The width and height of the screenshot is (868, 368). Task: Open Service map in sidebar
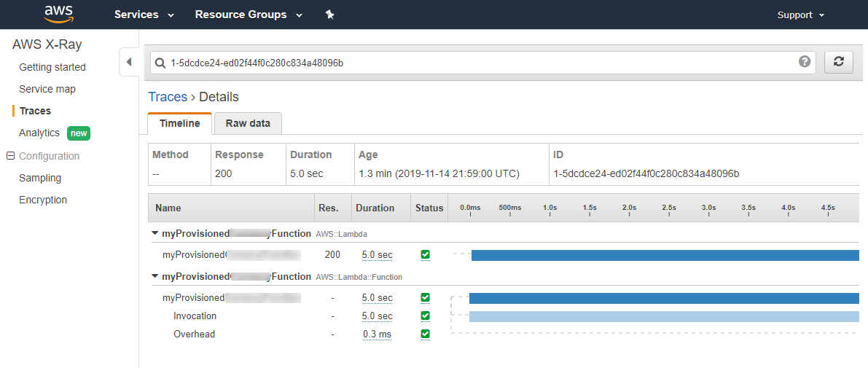pyautogui.click(x=47, y=89)
